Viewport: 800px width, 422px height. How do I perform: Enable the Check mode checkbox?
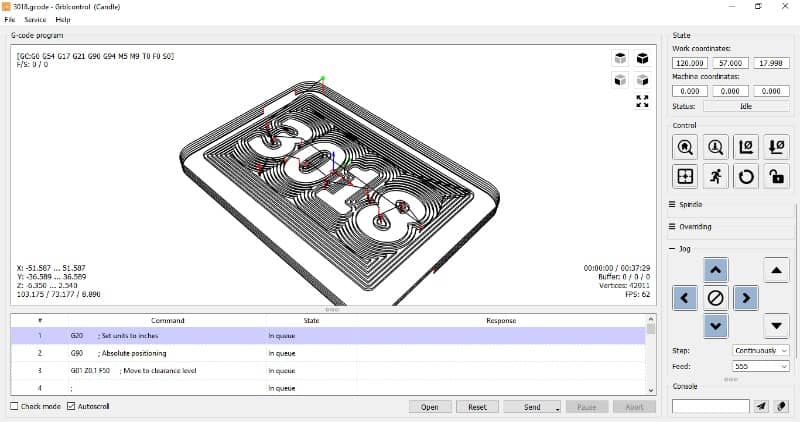[x=14, y=406]
